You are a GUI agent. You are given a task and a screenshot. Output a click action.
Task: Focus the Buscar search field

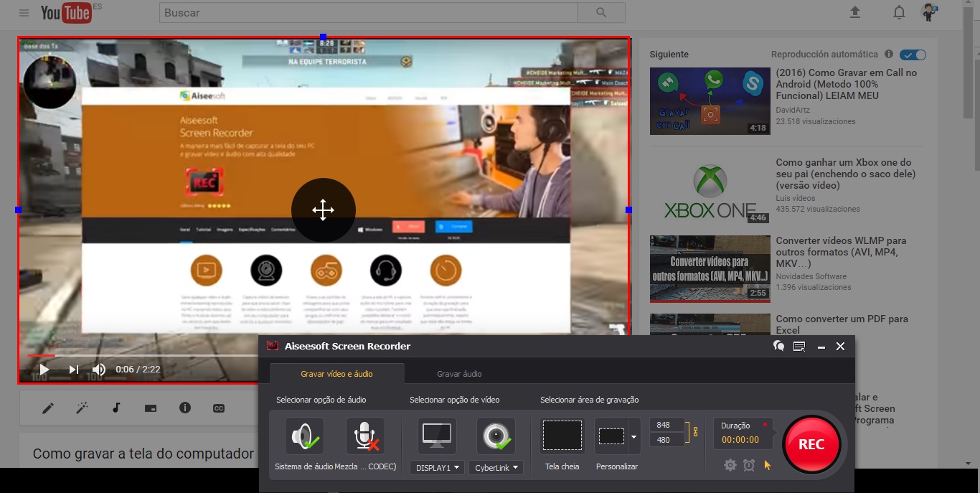[368, 13]
